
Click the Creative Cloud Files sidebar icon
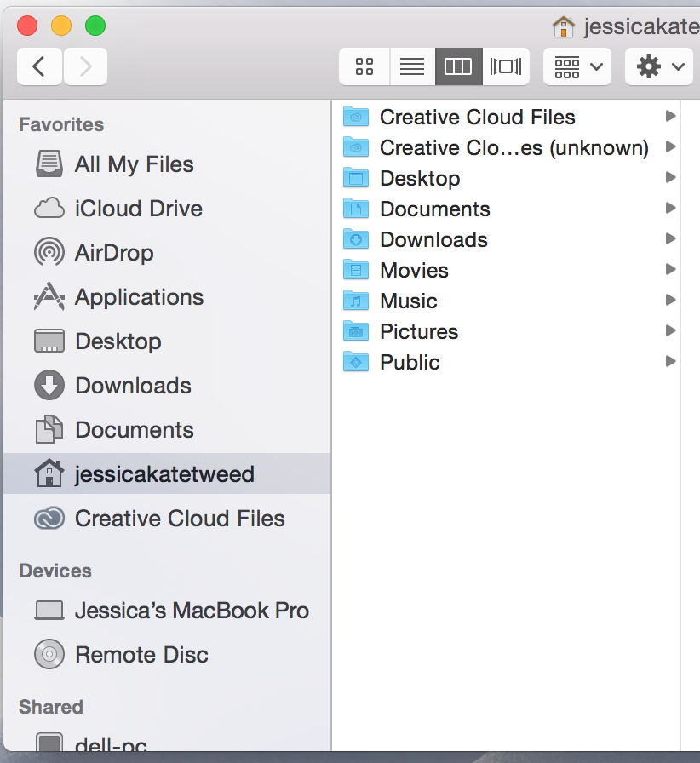pyautogui.click(x=49, y=518)
